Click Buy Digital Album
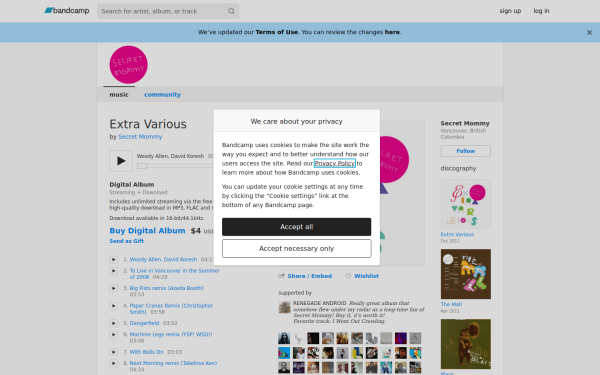The height and width of the screenshot is (375, 600). point(147,231)
